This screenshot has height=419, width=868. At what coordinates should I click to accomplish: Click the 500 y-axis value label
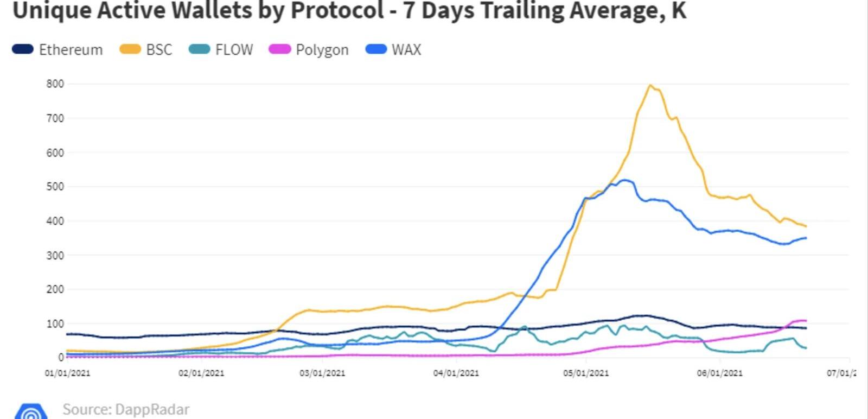tap(55, 186)
